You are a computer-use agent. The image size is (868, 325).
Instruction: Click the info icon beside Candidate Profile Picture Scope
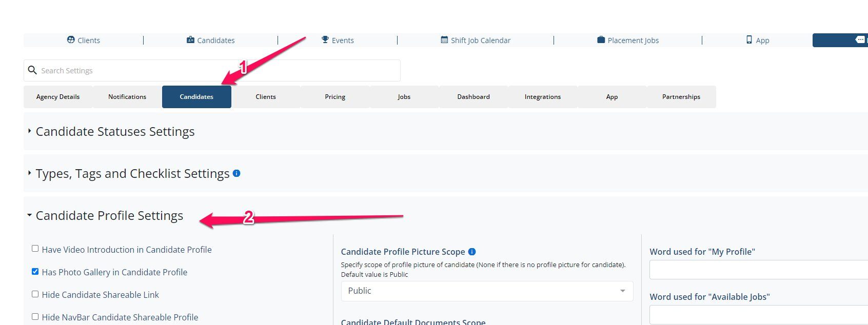[x=472, y=252]
